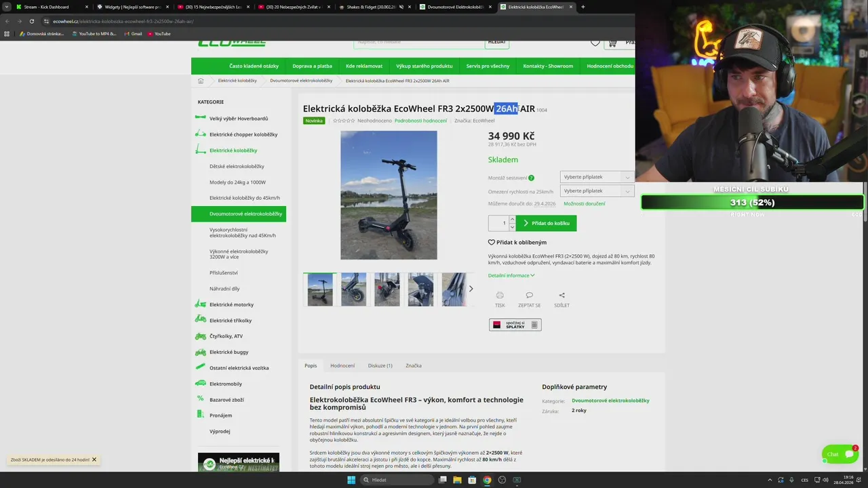Switch to the Diskuze (1) tab
This screenshot has width=868, height=488.
click(380, 365)
